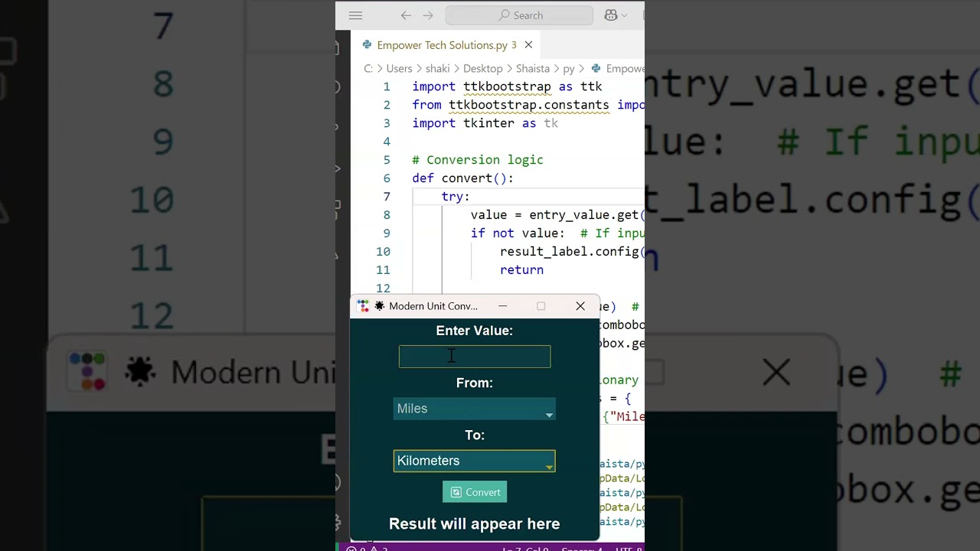Click 'if not value:' on line 9

coord(518,233)
